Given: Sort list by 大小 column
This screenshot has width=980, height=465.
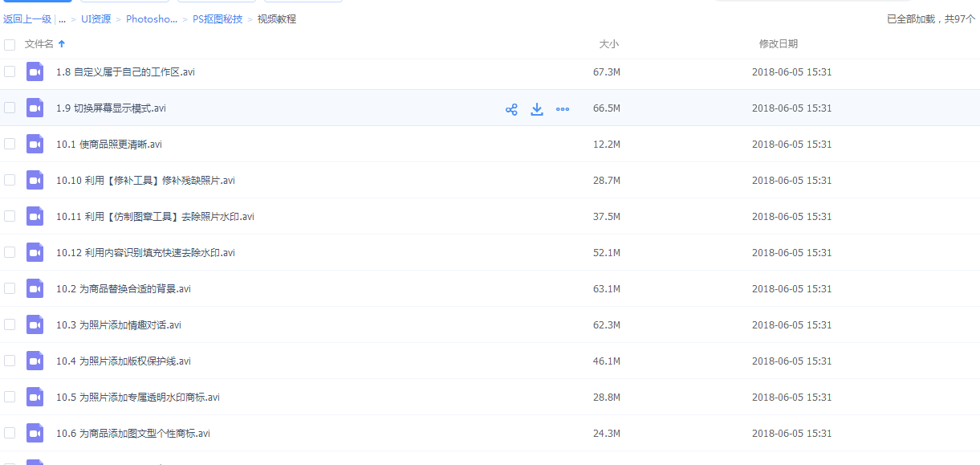Looking at the screenshot, I should [608, 44].
